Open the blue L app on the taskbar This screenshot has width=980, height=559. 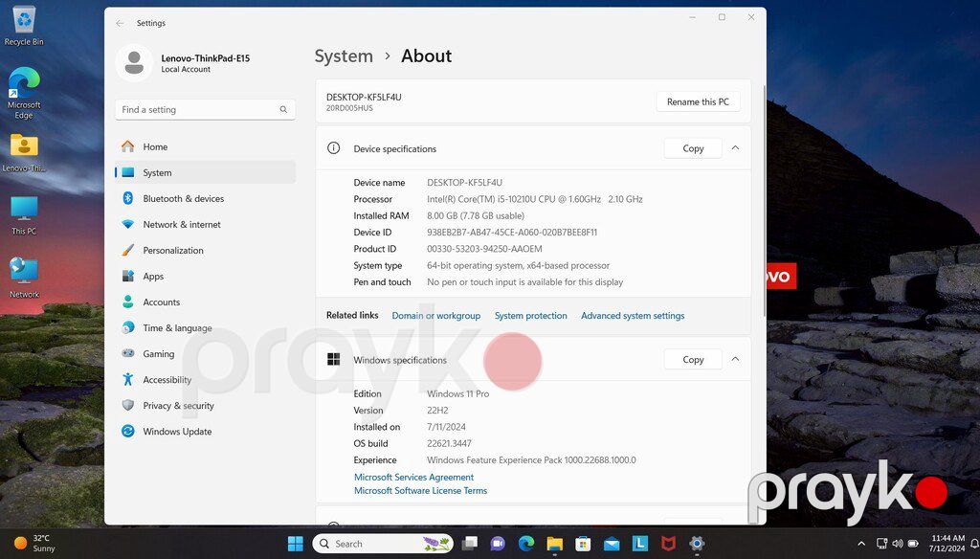tap(639, 544)
